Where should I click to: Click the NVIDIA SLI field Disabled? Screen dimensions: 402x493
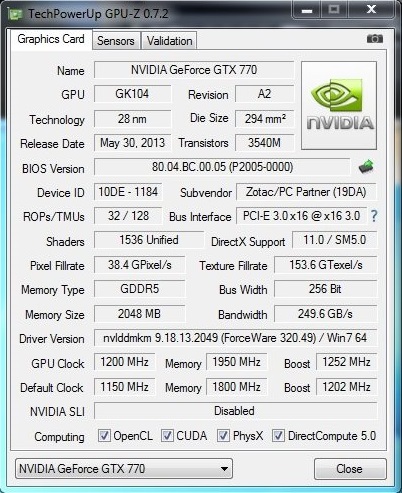pyautogui.click(x=235, y=411)
